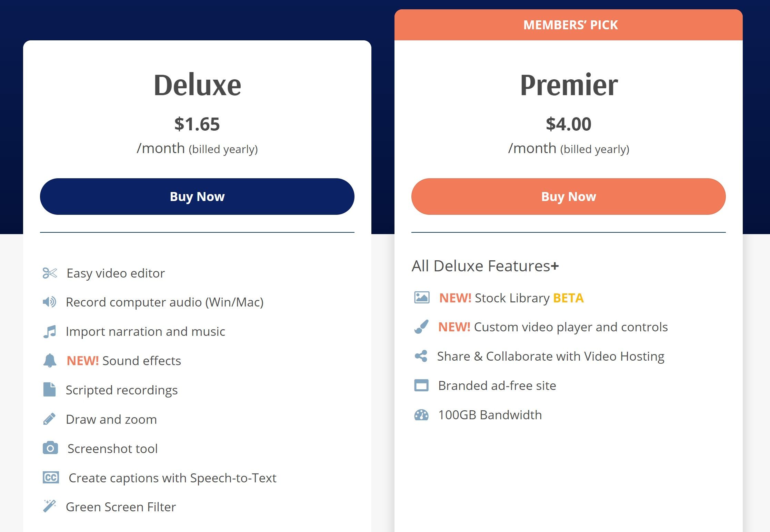Click the scissors icon beside Easy video editor

point(50,273)
